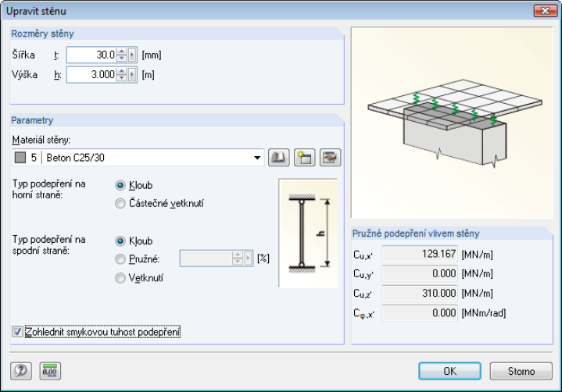
Task: Open help with the question mark icon
Action: (20, 370)
